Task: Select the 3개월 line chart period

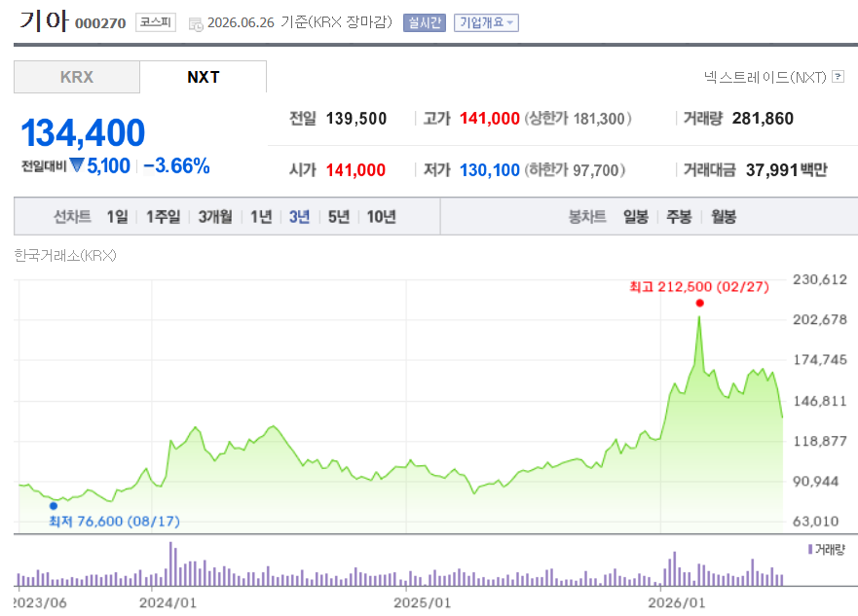Action: coord(215,217)
